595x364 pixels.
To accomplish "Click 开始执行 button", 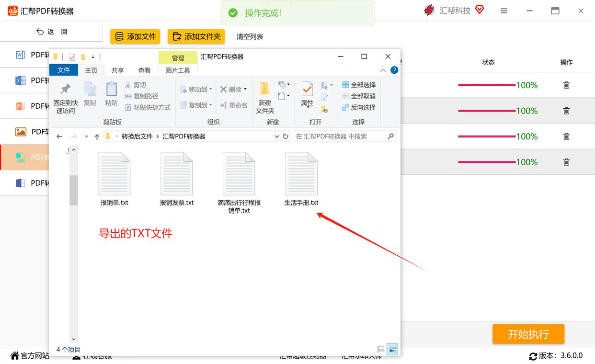I will pos(528,334).
